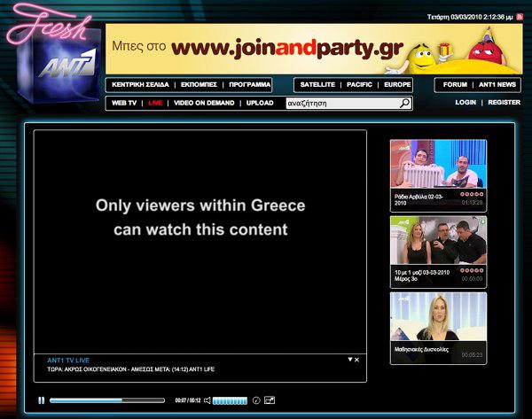Switch player to fullscreen mode

pos(270,400)
